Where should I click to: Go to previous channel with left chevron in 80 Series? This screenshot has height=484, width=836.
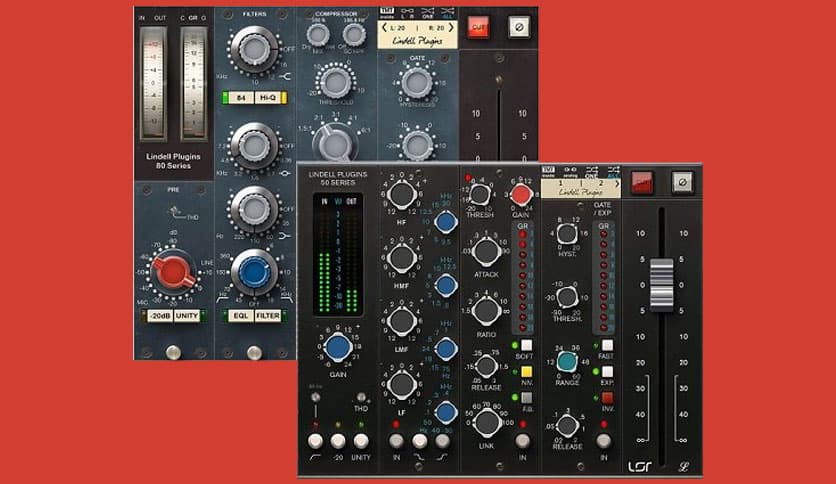click(384, 28)
